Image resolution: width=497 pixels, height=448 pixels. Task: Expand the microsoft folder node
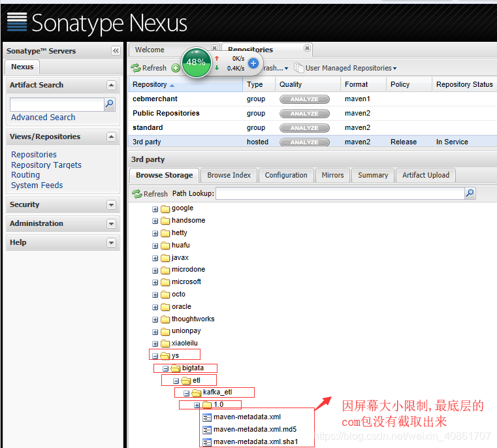(155, 283)
